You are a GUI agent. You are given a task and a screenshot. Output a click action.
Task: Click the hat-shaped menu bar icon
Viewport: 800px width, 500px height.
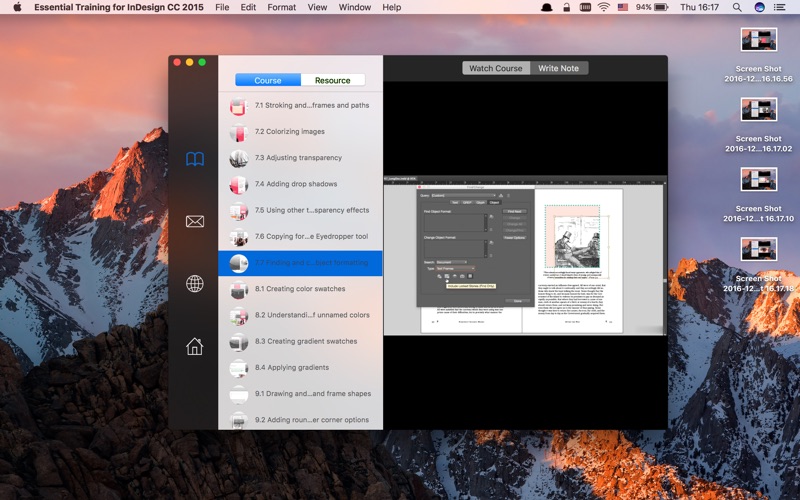[x=546, y=7]
